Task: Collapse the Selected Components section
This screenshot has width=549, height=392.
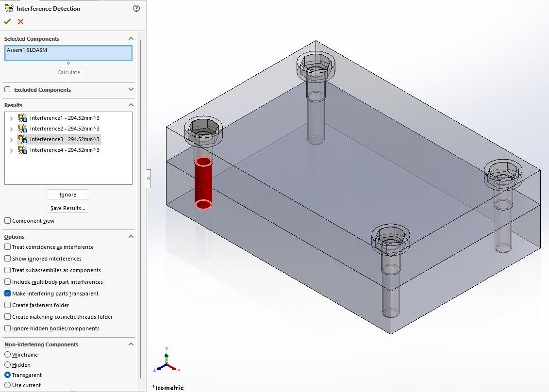Action: [x=131, y=38]
